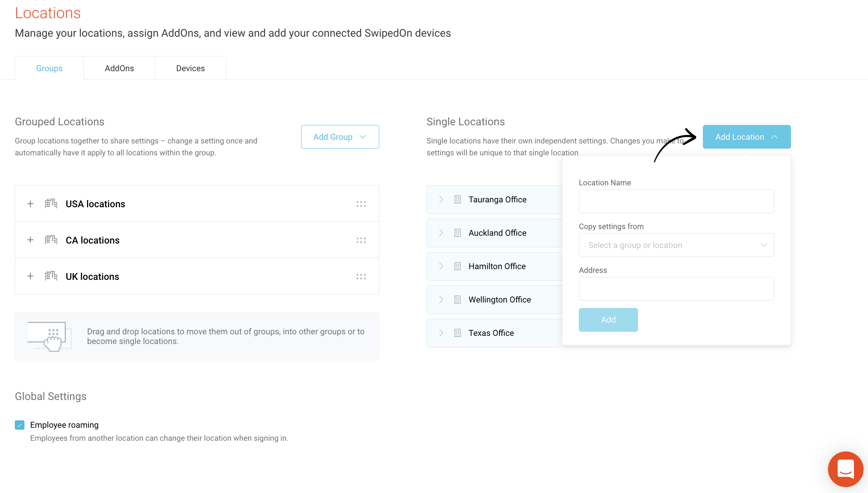Click the building icon beside USA locations

point(51,204)
